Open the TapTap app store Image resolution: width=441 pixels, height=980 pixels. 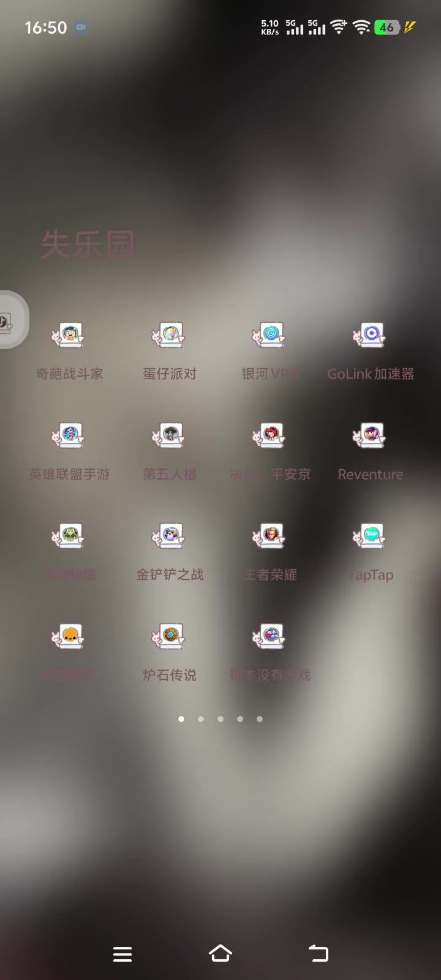click(x=371, y=536)
